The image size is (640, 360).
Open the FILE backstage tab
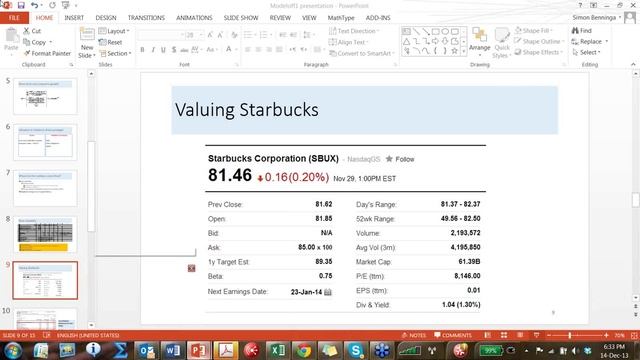click(14, 18)
